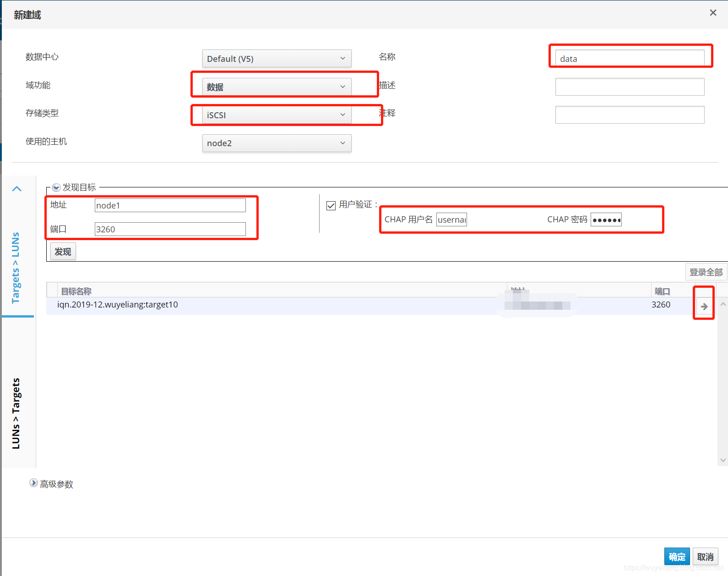
Task: Click the 确定 confirm button
Action: click(x=677, y=557)
